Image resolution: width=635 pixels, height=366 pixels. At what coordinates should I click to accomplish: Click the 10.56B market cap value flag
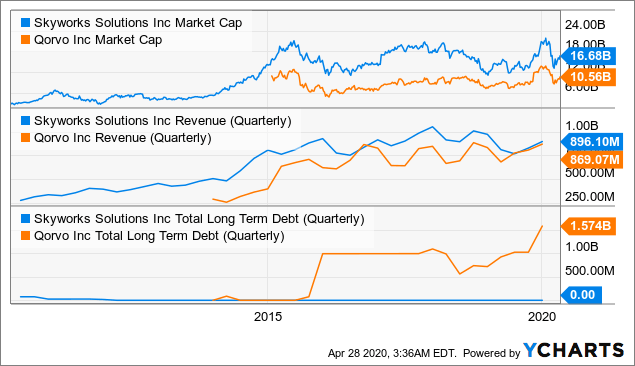point(589,77)
